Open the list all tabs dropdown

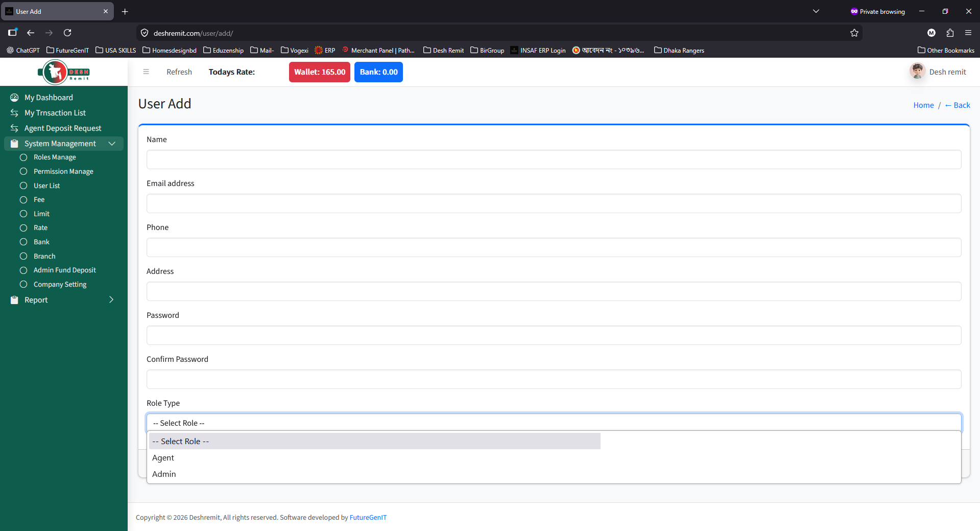(816, 11)
